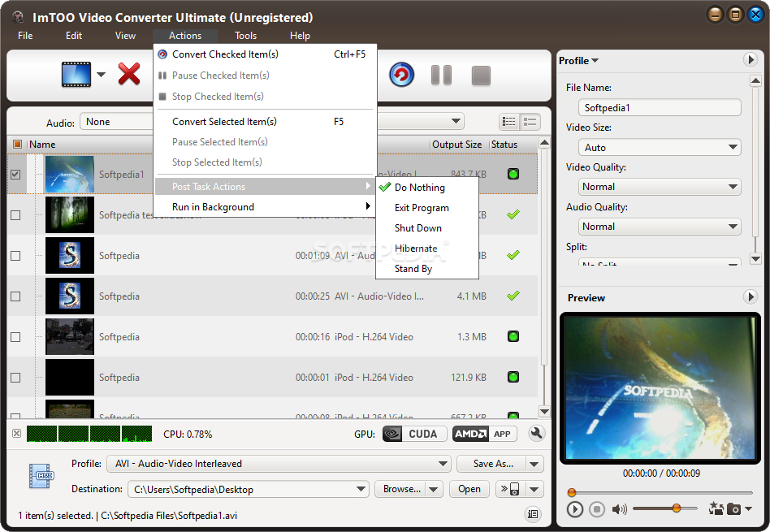Click the Convert Checked Item(s) menu icon
The width and height of the screenshot is (770, 532).
tap(162, 54)
